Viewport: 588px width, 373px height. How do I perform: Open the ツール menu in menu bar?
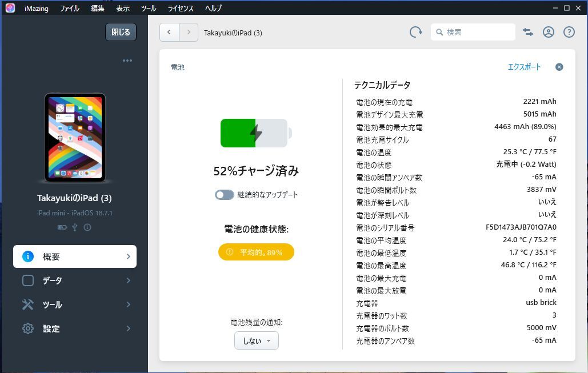click(149, 8)
